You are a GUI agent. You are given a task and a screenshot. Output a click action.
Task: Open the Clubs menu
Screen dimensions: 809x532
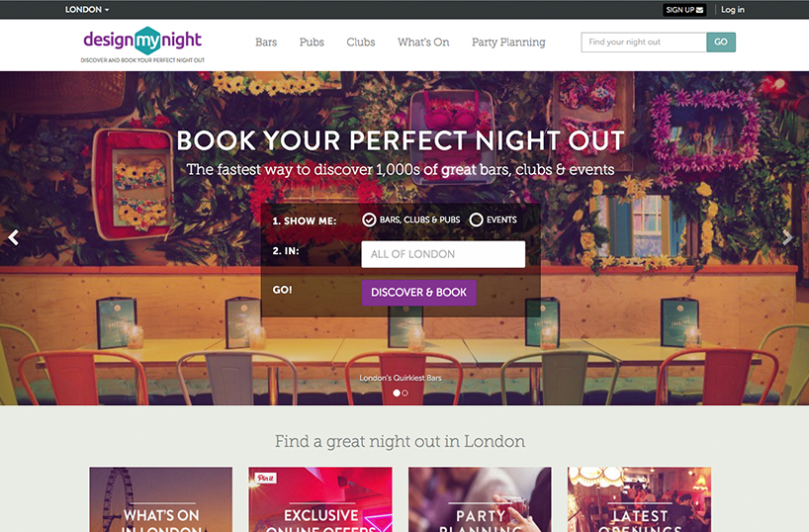[361, 43]
